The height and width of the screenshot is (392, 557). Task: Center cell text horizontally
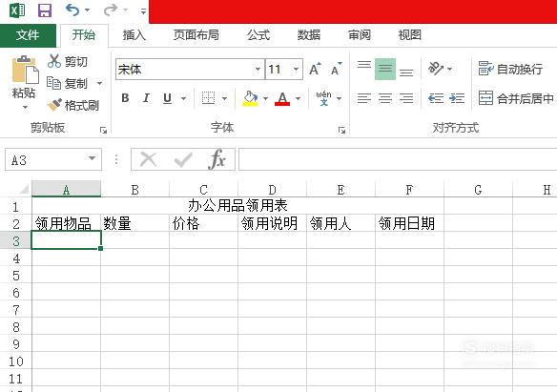tap(385, 98)
